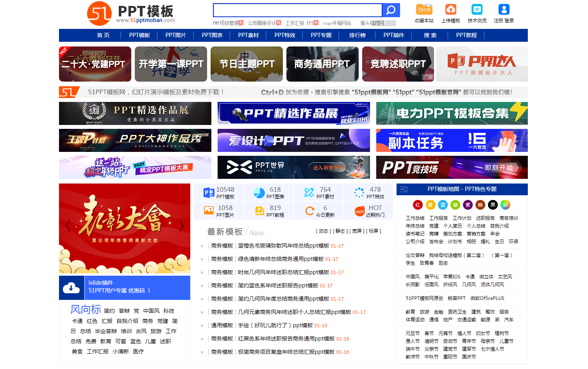The width and height of the screenshot is (588, 369).
Task: Click the 注册登录 user icon
Action: point(503,10)
